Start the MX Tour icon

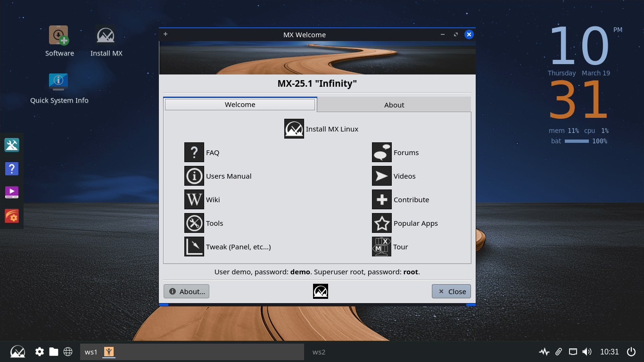(x=381, y=247)
